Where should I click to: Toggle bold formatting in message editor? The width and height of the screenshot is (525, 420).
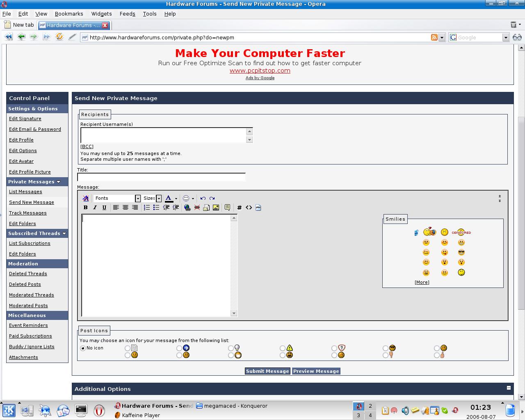tap(86, 208)
